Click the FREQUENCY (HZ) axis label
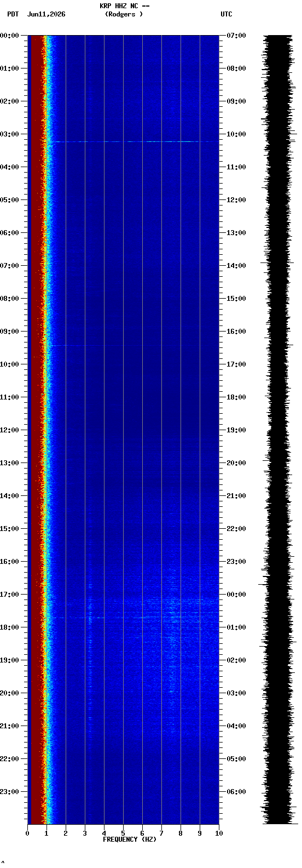302x868 pixels. tap(130, 840)
